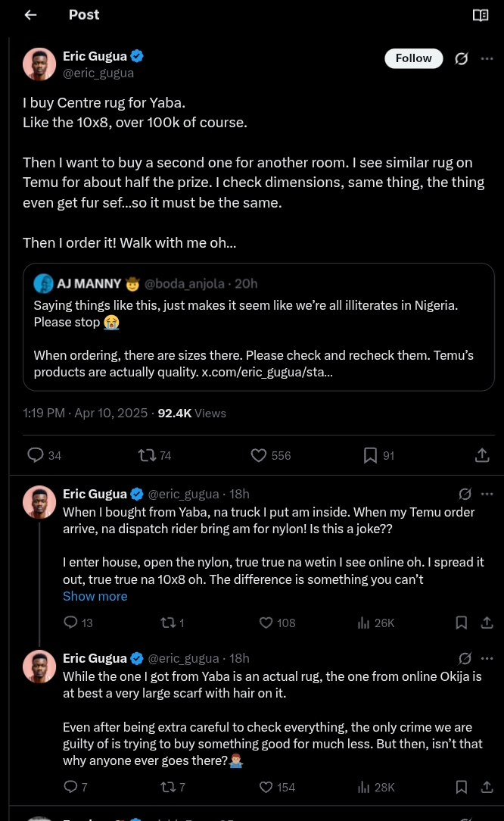The height and width of the screenshot is (821, 504).
Task: Open the @boda_anjola profile handle
Action: (x=185, y=283)
